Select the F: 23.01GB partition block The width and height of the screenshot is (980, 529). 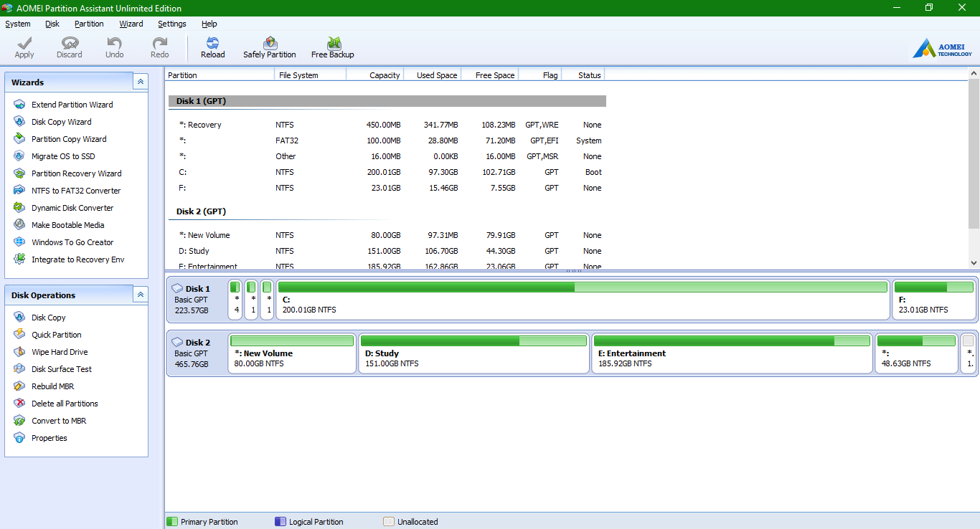[x=934, y=299]
